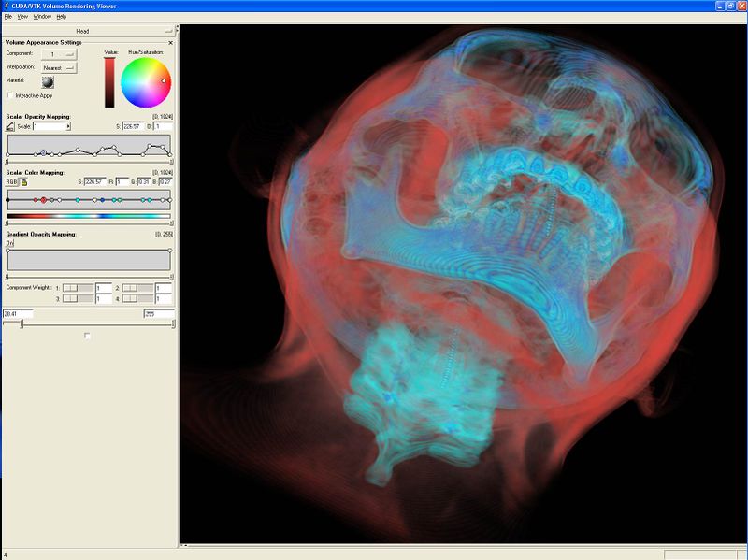This screenshot has width=748, height=560.
Task: Open the Material sphere picker
Action: (49, 84)
